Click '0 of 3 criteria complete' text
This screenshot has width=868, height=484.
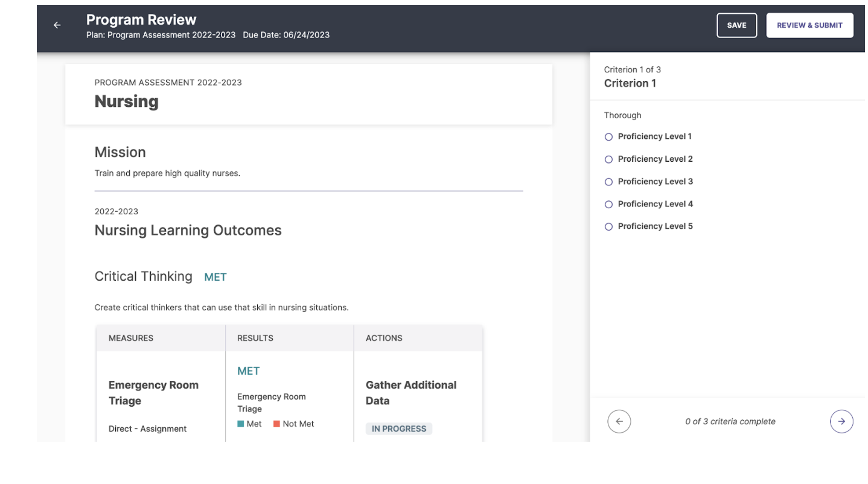730,421
